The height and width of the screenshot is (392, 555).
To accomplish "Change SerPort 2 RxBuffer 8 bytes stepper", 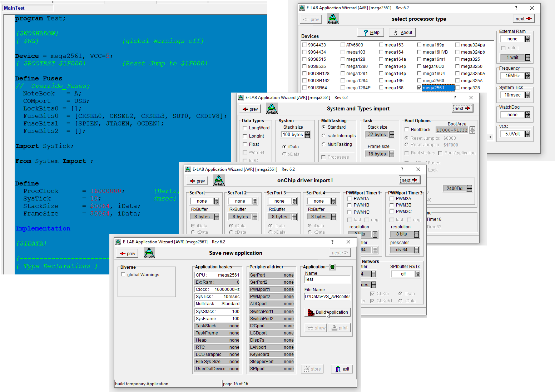I will tap(255, 217).
